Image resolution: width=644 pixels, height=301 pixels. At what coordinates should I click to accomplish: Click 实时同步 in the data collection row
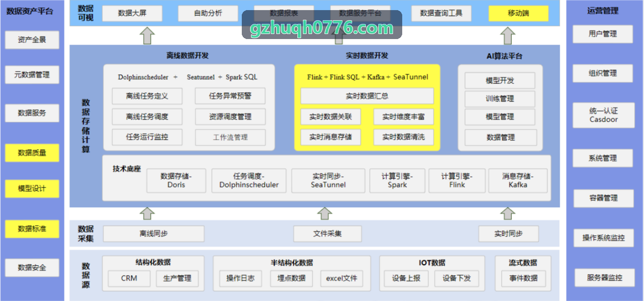pyautogui.click(x=508, y=234)
